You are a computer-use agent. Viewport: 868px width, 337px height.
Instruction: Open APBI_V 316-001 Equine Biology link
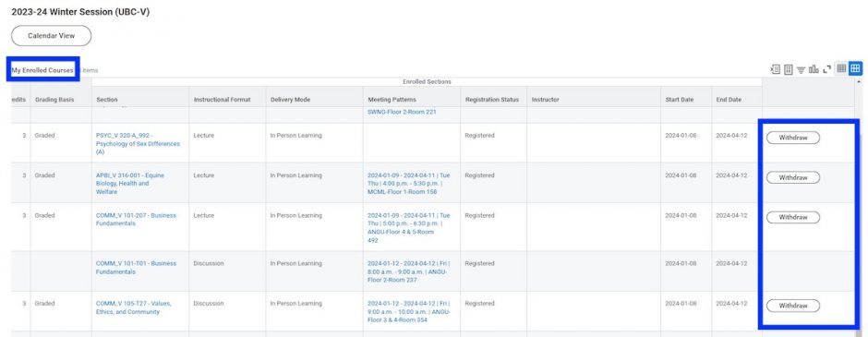[130, 183]
